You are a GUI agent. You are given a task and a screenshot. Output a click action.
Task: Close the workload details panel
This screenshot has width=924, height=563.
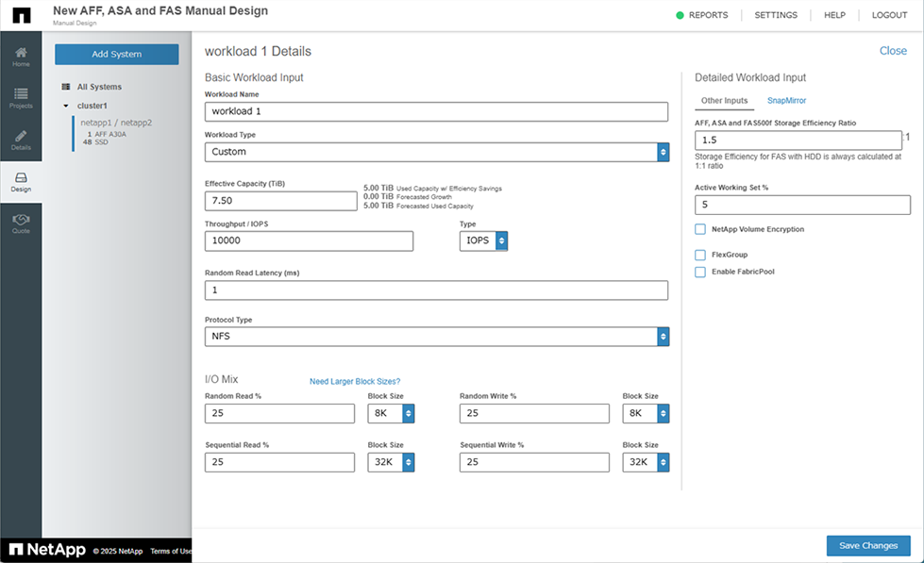click(x=893, y=51)
